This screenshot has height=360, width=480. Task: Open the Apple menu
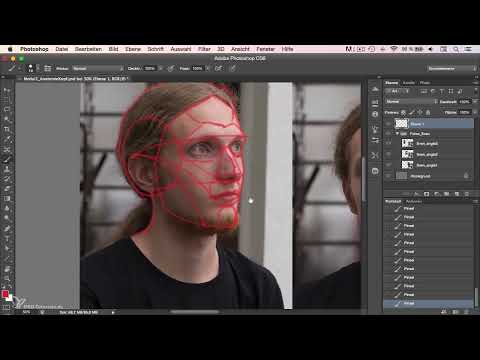(10, 49)
